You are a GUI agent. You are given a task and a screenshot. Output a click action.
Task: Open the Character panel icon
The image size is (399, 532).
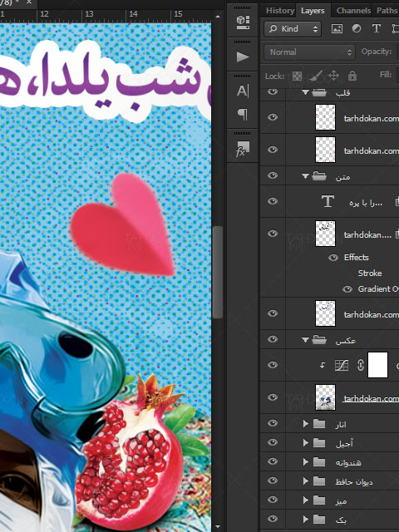click(x=243, y=91)
